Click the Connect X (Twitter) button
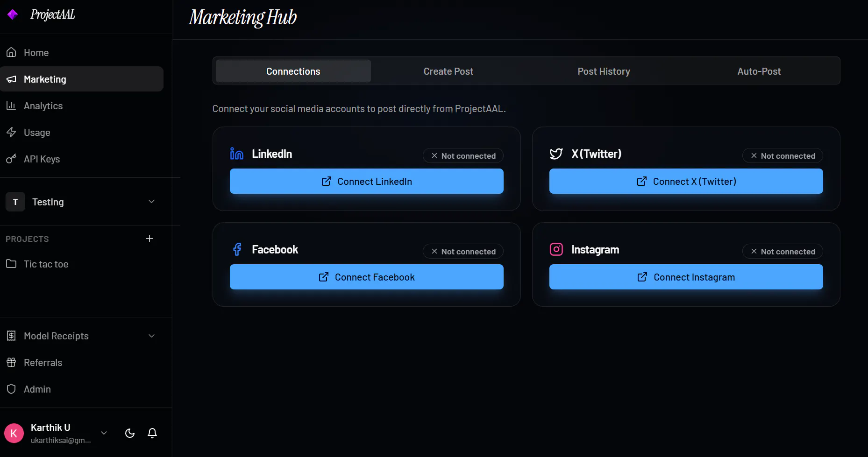 686,181
